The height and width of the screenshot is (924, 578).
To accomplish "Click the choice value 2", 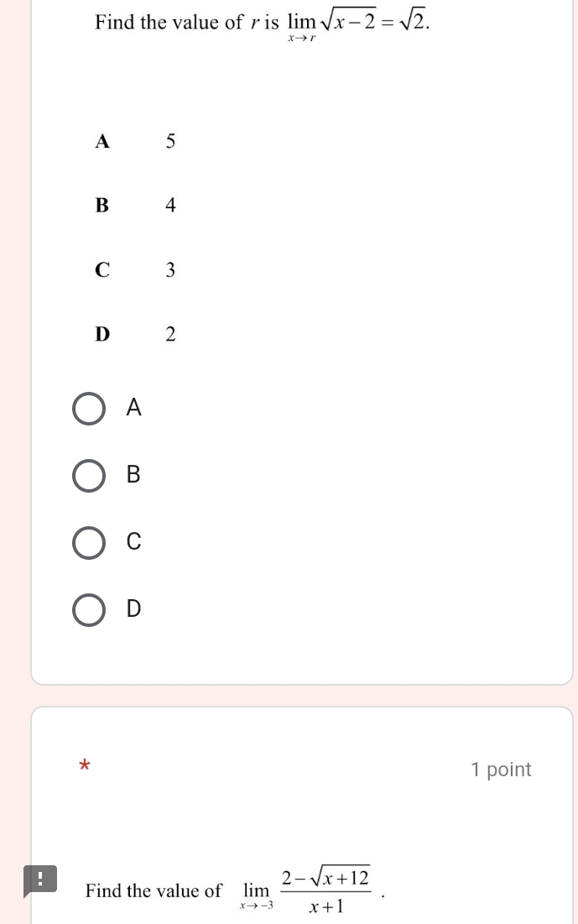I will [x=170, y=334].
